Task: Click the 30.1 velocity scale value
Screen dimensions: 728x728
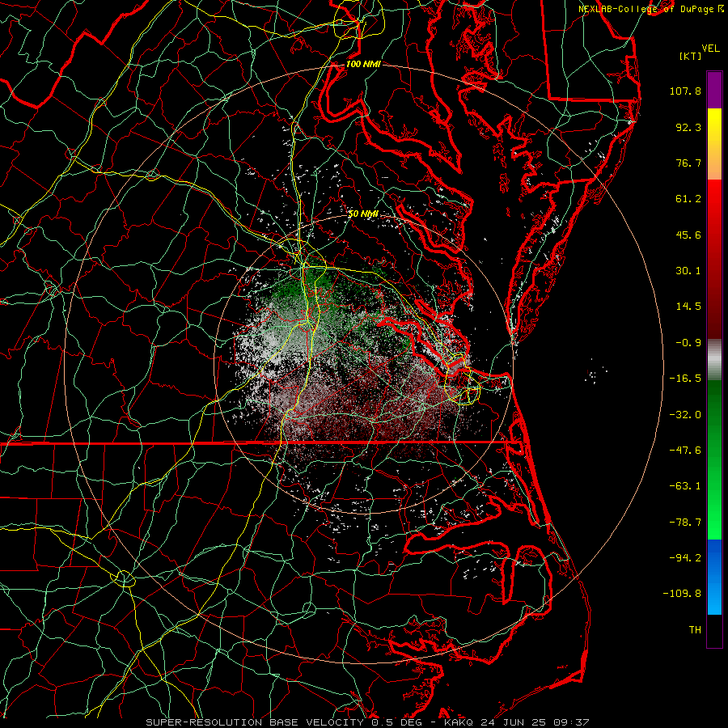Action: pyautogui.click(x=688, y=271)
